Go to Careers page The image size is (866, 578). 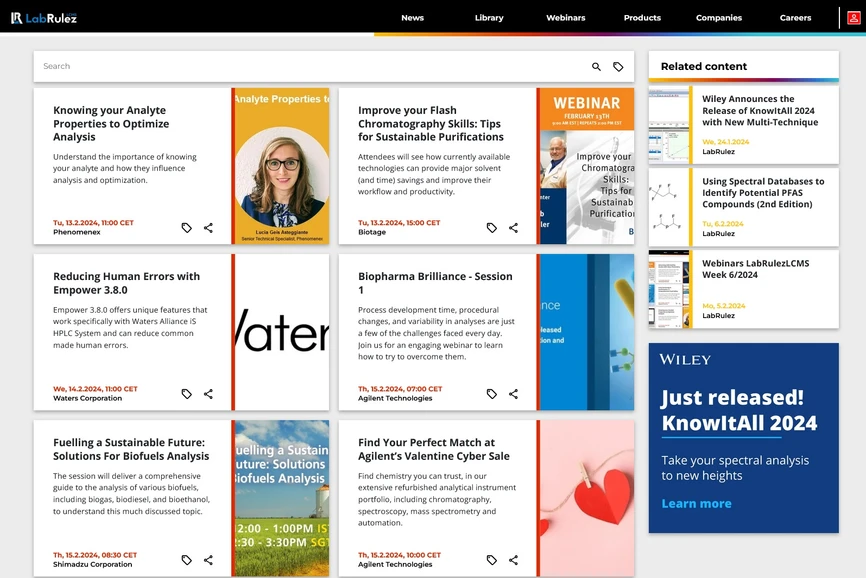[795, 18]
